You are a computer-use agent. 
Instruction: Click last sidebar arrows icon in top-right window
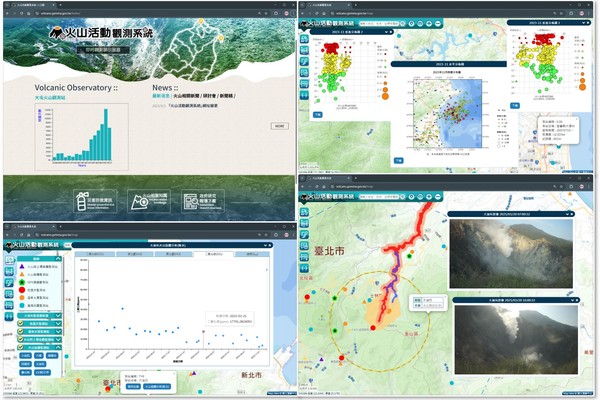click(304, 95)
